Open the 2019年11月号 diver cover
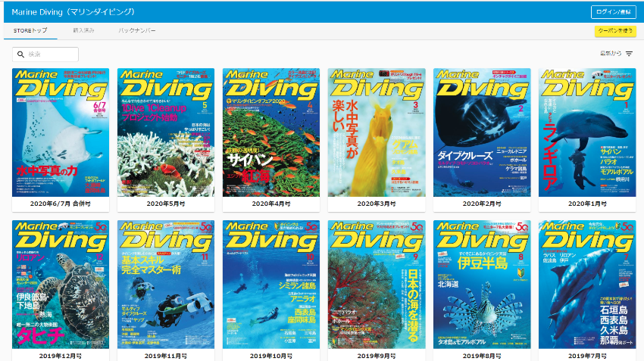 click(166, 285)
